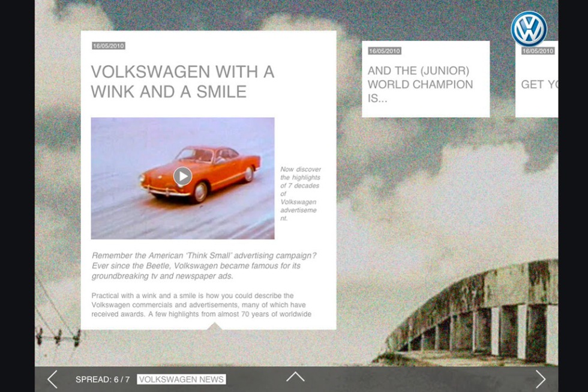Image resolution: width=588 pixels, height=392 pixels.
Task: Click the triangle pointer below the article card
Action: 214,326
